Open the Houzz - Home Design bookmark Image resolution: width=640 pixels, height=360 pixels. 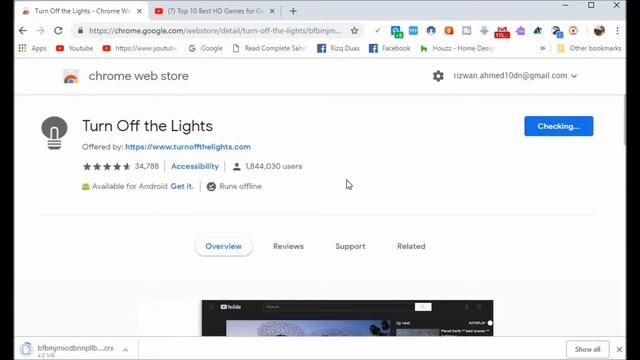click(457, 48)
